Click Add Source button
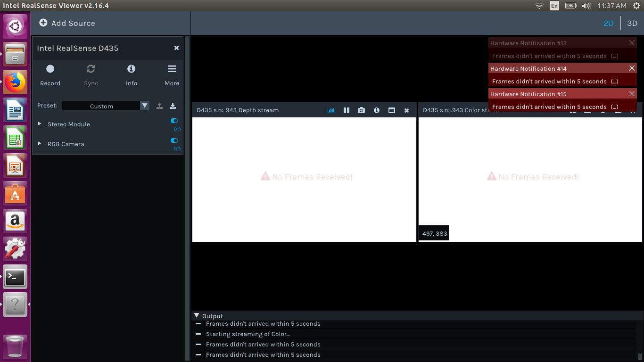The width and height of the screenshot is (644, 362). (x=67, y=23)
